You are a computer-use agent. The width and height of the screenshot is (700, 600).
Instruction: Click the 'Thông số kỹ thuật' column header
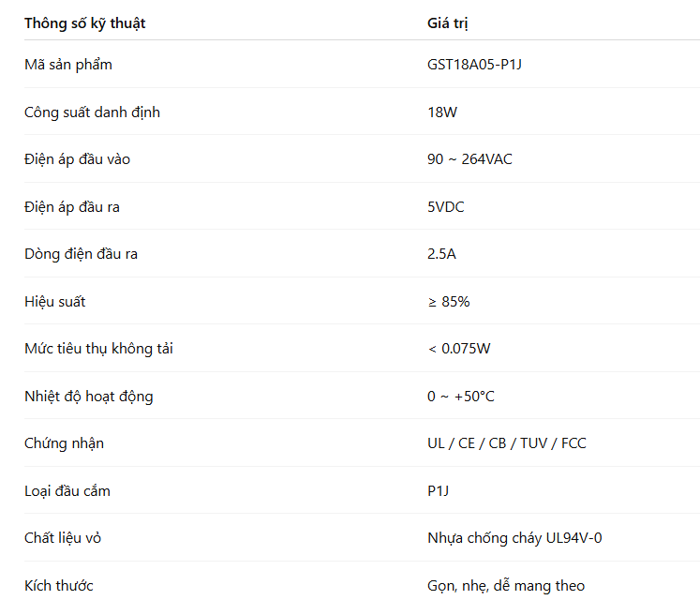tap(85, 22)
